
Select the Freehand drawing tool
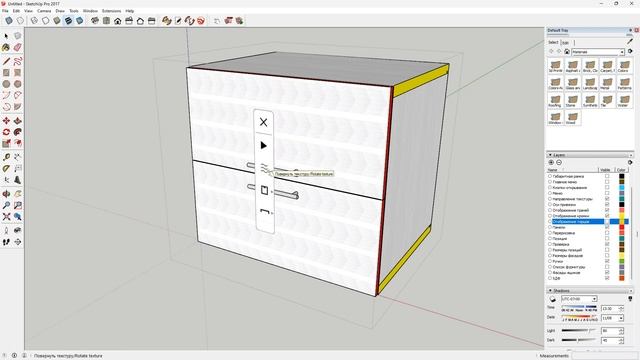point(18,61)
